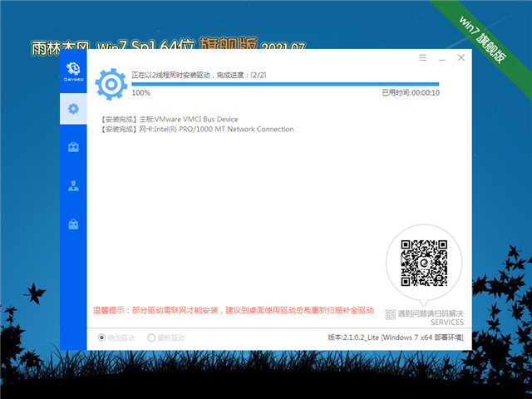Screen dimensions: 532x399
Task: Select the VMware VMCI Bus Device row
Action: point(170,120)
